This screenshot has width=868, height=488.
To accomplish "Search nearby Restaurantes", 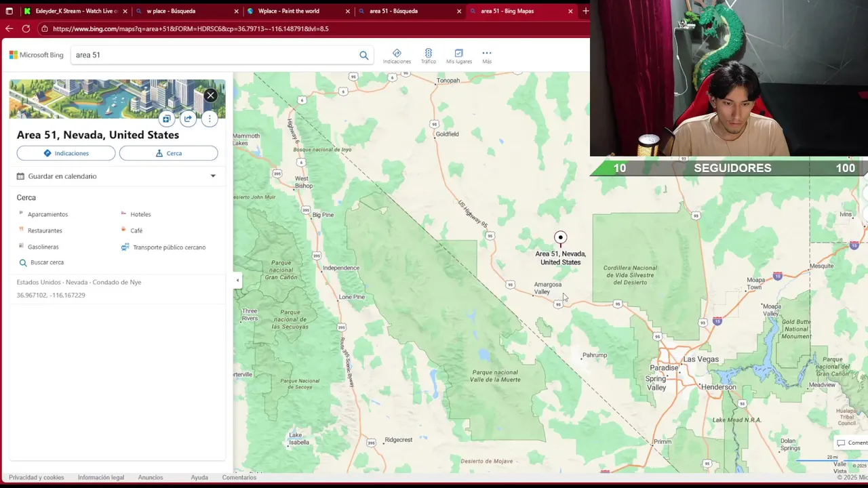I will (x=45, y=230).
